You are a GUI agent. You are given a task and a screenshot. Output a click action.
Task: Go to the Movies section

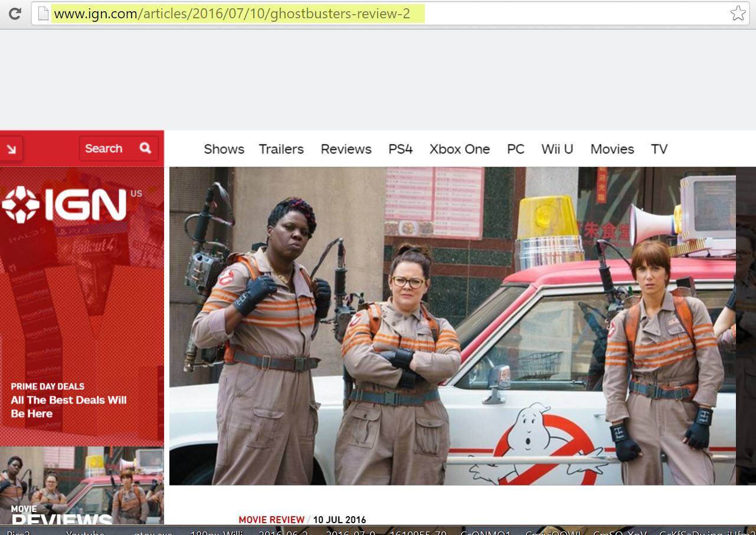click(x=613, y=149)
